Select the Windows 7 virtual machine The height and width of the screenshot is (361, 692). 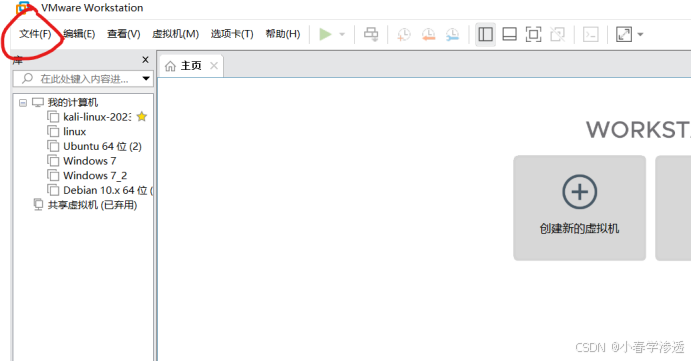(90, 161)
